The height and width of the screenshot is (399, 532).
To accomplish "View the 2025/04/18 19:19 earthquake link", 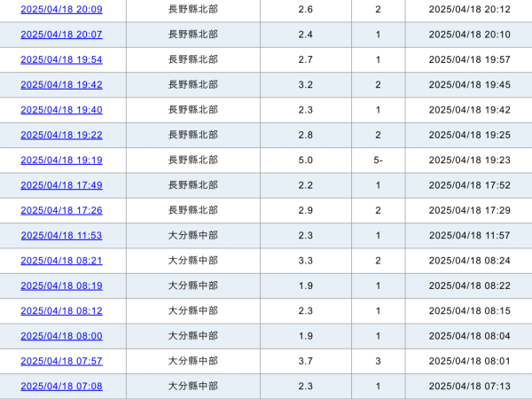I will (x=61, y=160).
